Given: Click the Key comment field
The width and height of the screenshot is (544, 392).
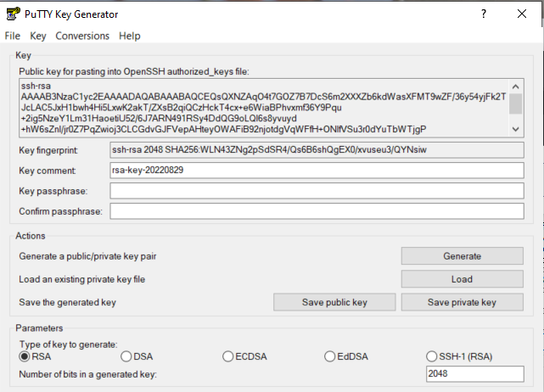Looking at the screenshot, I should pos(317,171).
